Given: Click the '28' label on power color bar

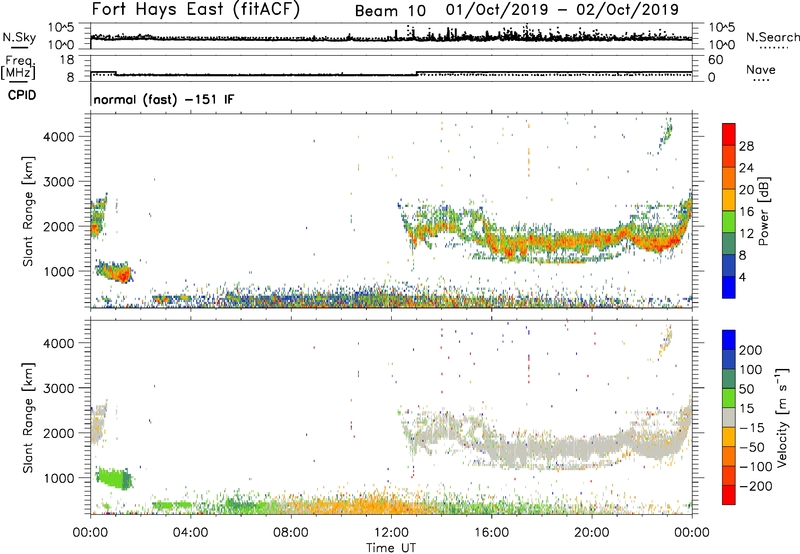Looking at the screenshot, I should click(746, 146).
